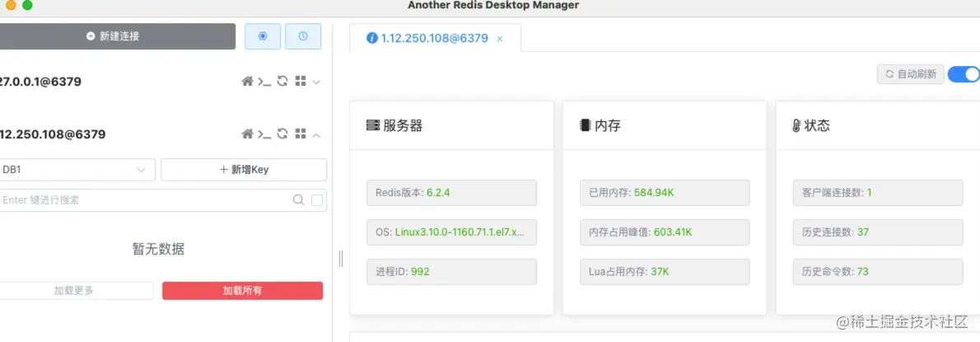Click the Lua占用内存 37K entry

(665, 271)
